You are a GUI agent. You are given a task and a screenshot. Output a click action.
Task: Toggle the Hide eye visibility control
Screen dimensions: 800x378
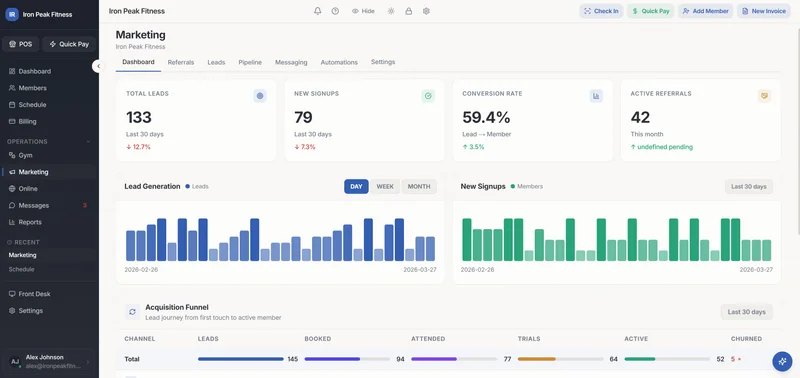(363, 11)
